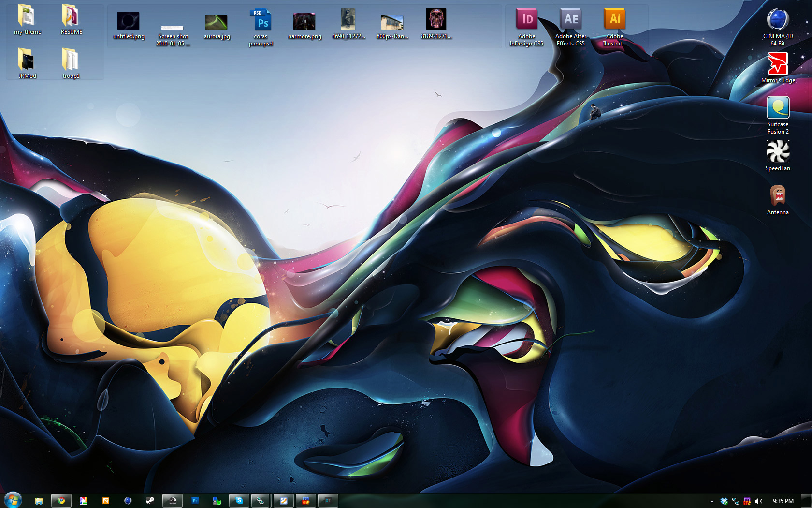
Task: Click the volume speaker icon in tray
Action: [759, 501]
